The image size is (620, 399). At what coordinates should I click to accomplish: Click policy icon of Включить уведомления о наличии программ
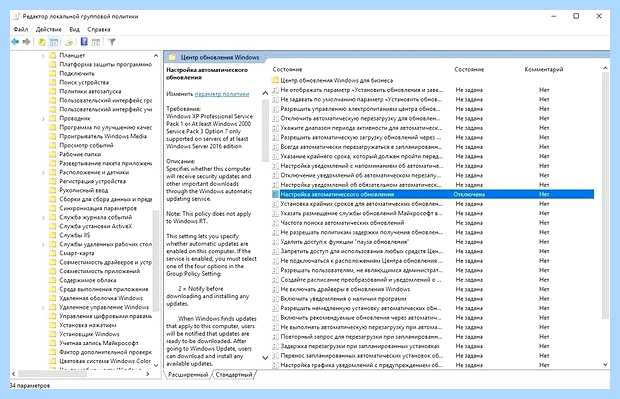(276, 299)
